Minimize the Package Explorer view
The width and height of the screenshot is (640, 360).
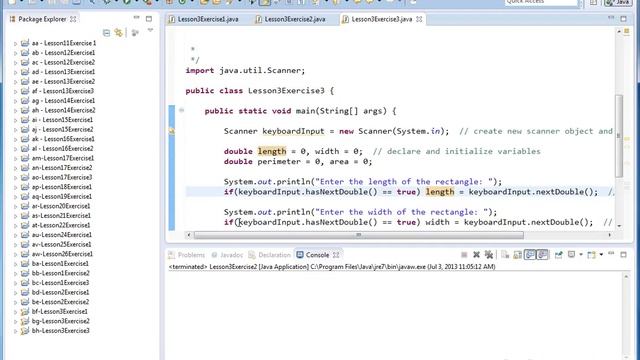coord(136,18)
